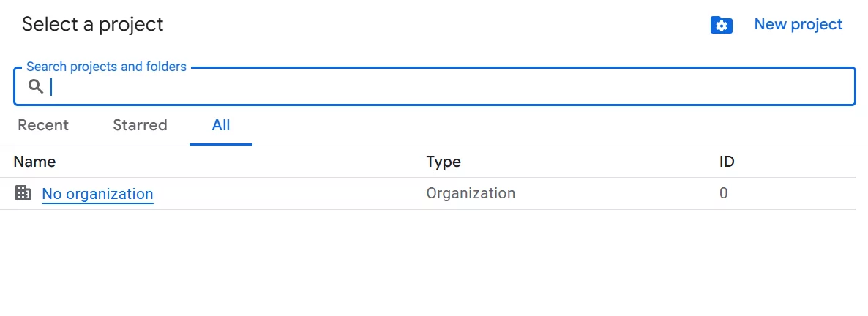Click the Type column header
Image resolution: width=868 pixels, height=316 pixels.
444,162
